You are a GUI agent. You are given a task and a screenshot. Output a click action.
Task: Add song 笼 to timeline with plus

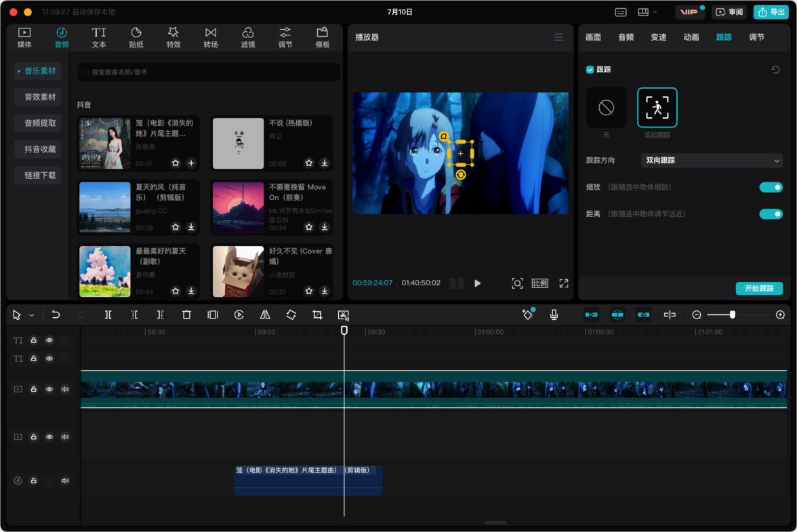191,163
